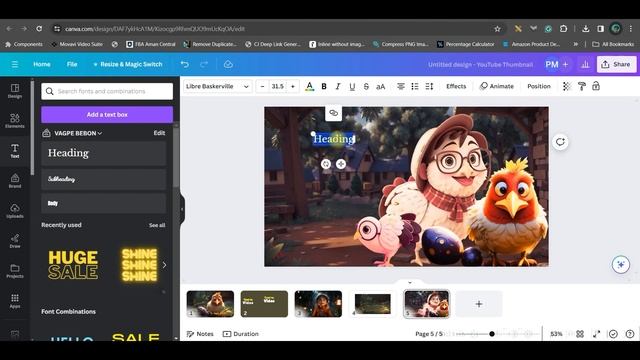Add a Heading text style

pos(104,153)
